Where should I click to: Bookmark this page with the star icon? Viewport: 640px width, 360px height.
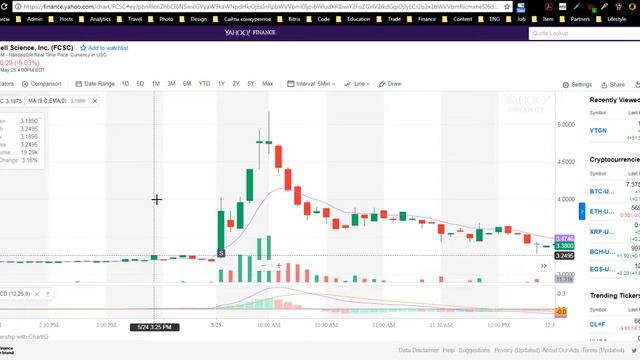tap(507, 7)
